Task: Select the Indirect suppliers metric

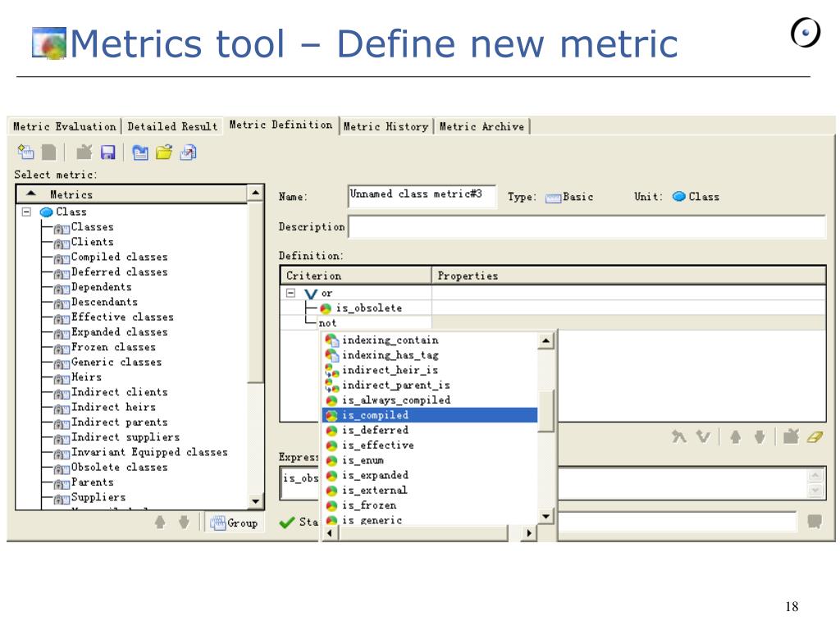Action: point(126,437)
